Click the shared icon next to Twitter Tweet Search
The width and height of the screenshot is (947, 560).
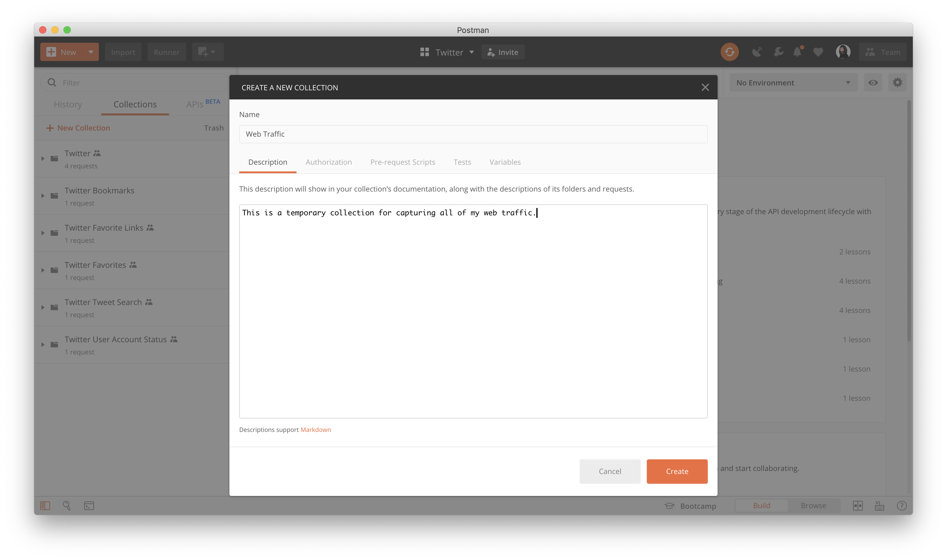click(149, 302)
